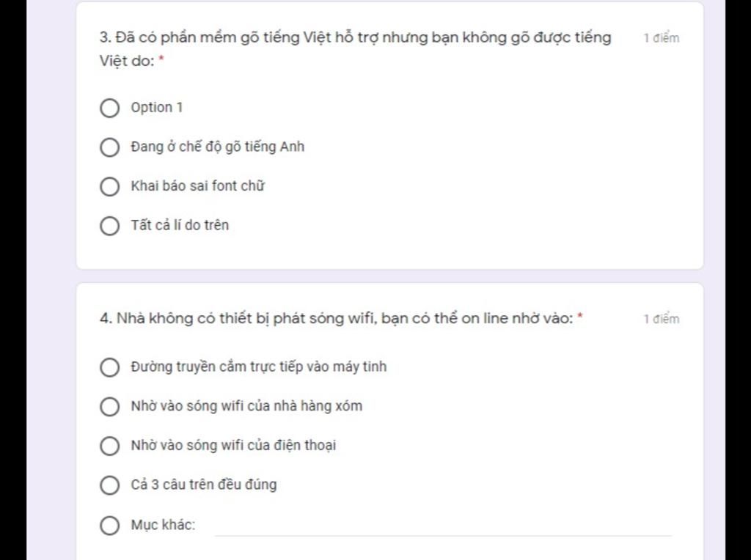751x560 pixels.
Task: Pick radio 'Đường truyền cắm trực tiếp vào máy tính'
Action: tap(109, 367)
